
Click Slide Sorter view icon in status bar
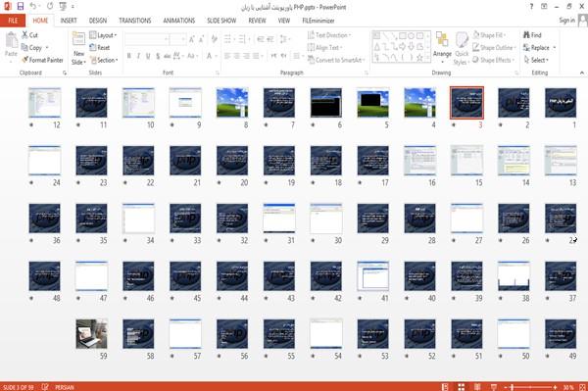(x=461, y=387)
